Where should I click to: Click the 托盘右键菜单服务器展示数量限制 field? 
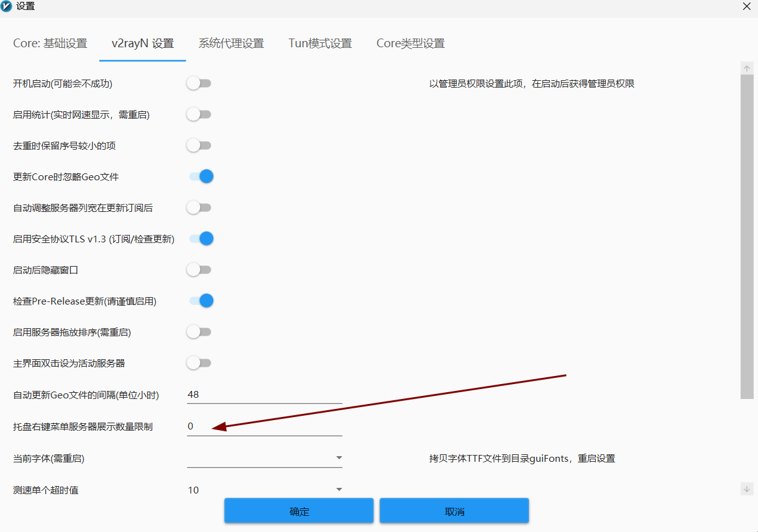[x=265, y=426]
